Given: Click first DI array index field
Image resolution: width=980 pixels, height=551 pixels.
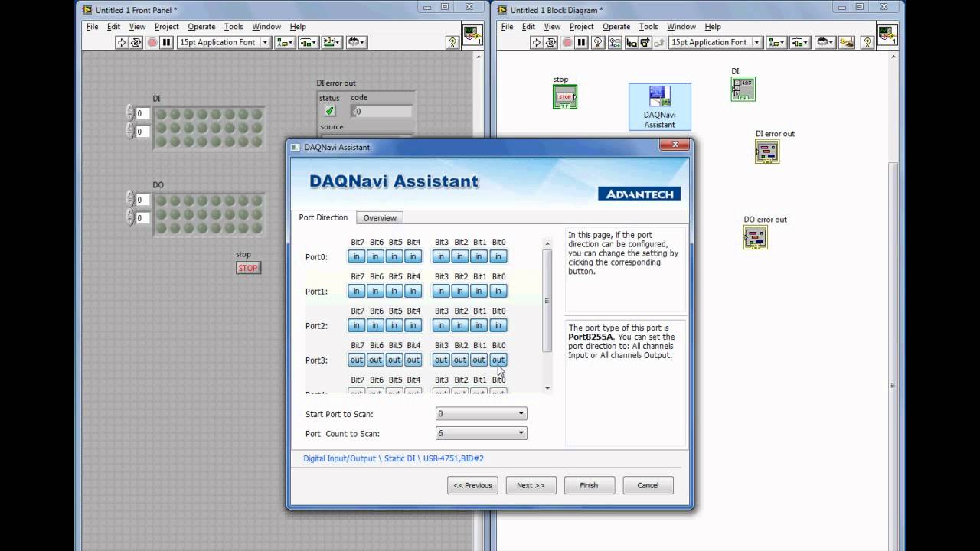Looking at the screenshot, I should tap(143, 113).
